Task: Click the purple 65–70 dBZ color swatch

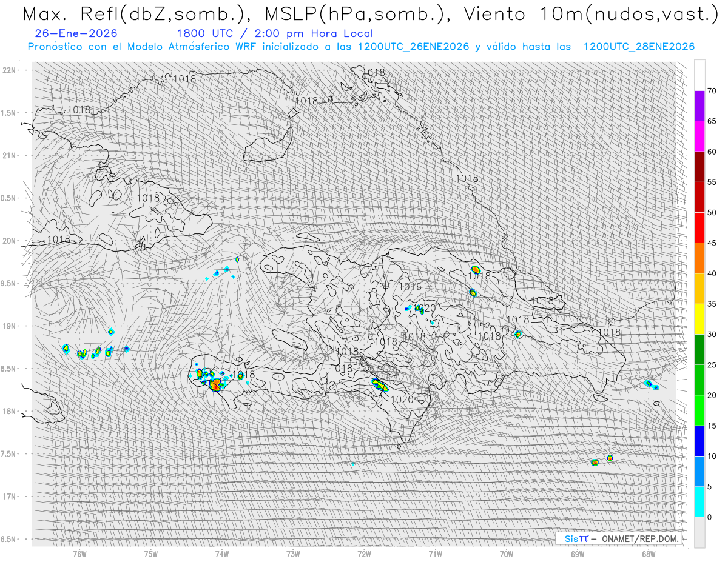Action: [x=699, y=106]
